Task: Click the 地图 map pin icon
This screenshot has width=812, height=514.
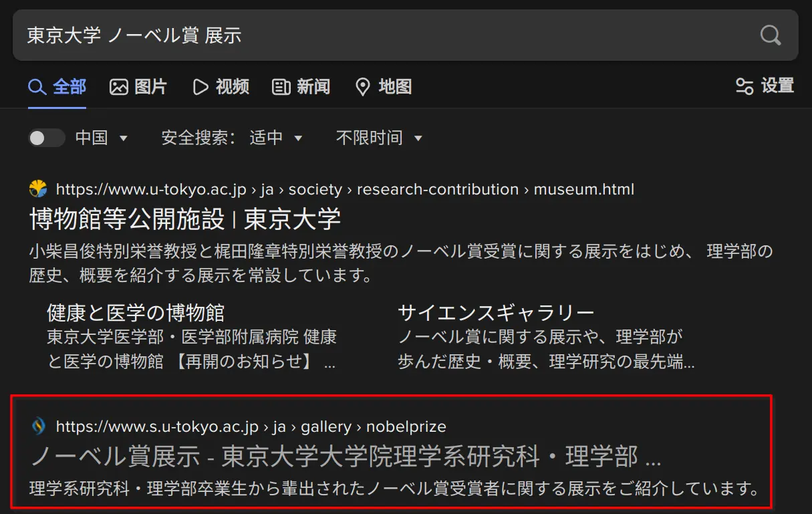Action: (363, 87)
